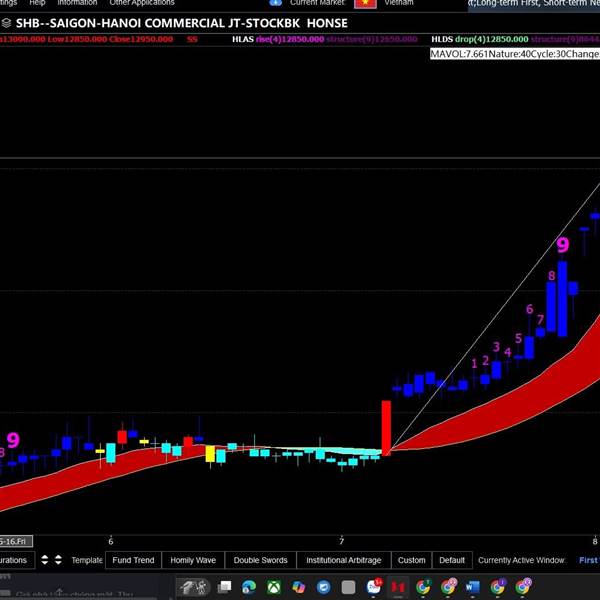Screen dimensions: 600x600
Task: Apply the Double Swords template
Action: pyautogui.click(x=260, y=560)
